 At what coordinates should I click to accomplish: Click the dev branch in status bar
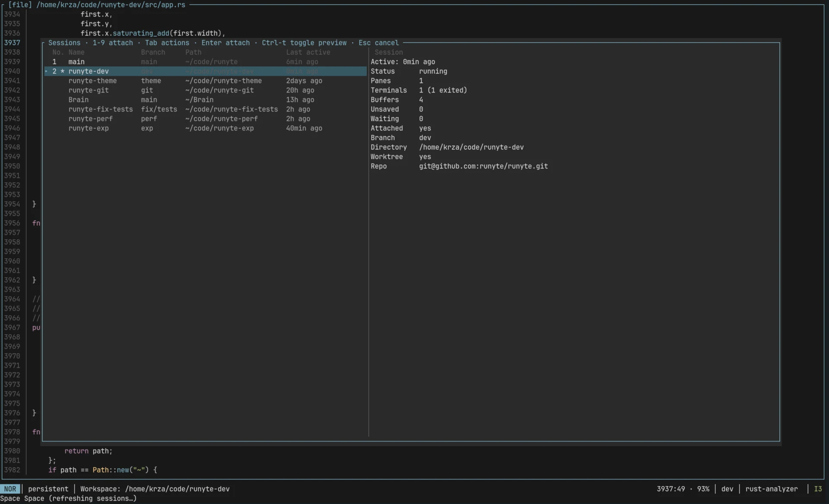727,489
